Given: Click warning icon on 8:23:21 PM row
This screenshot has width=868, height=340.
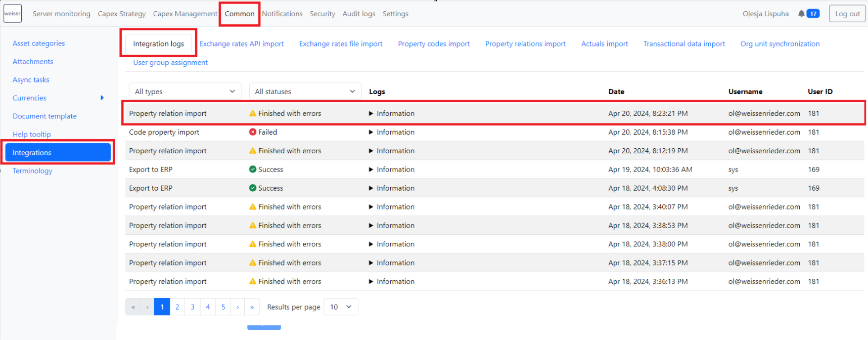Looking at the screenshot, I should (253, 113).
